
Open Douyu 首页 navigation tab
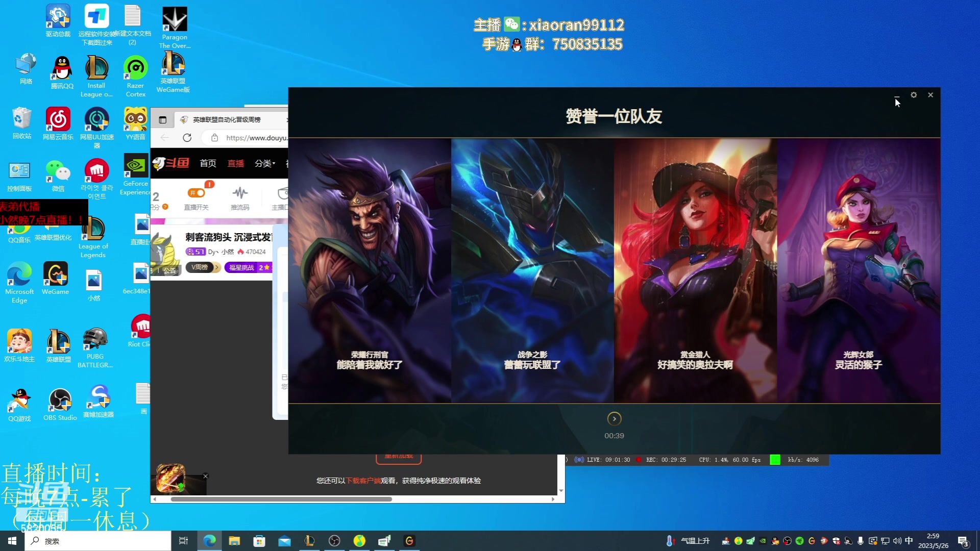208,163
